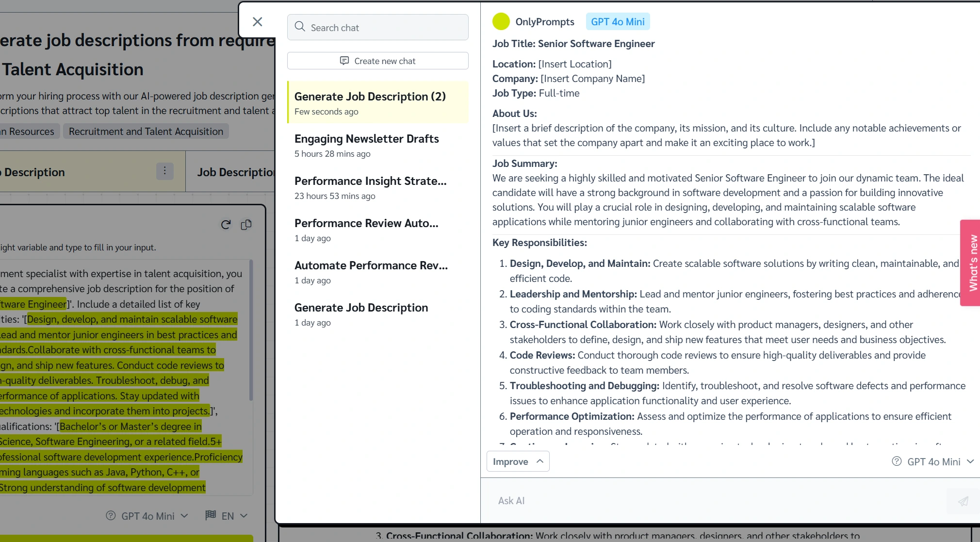Click the search chat icon
The width and height of the screenshot is (980, 542).
pos(300,26)
